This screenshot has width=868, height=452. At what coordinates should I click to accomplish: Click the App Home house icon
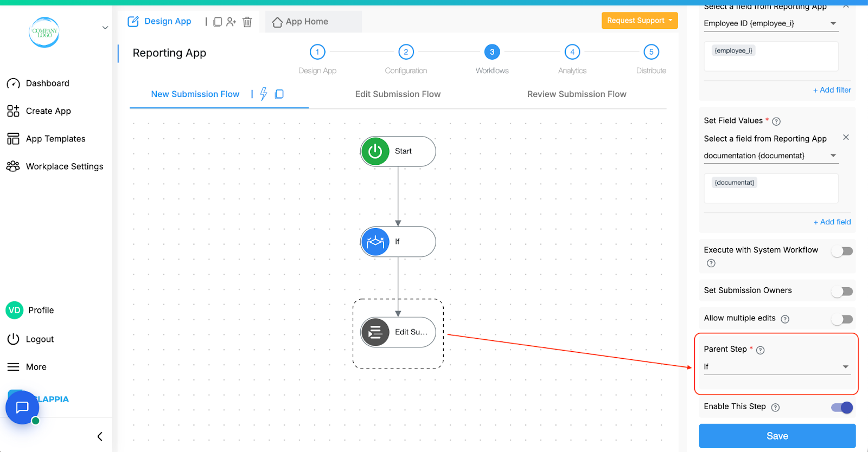pyautogui.click(x=277, y=22)
